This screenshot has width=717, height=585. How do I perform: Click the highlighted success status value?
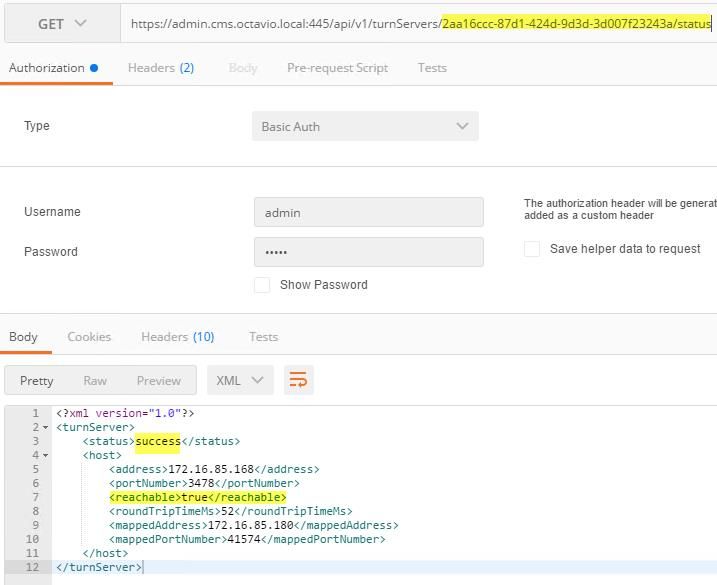pyautogui.click(x=158, y=441)
